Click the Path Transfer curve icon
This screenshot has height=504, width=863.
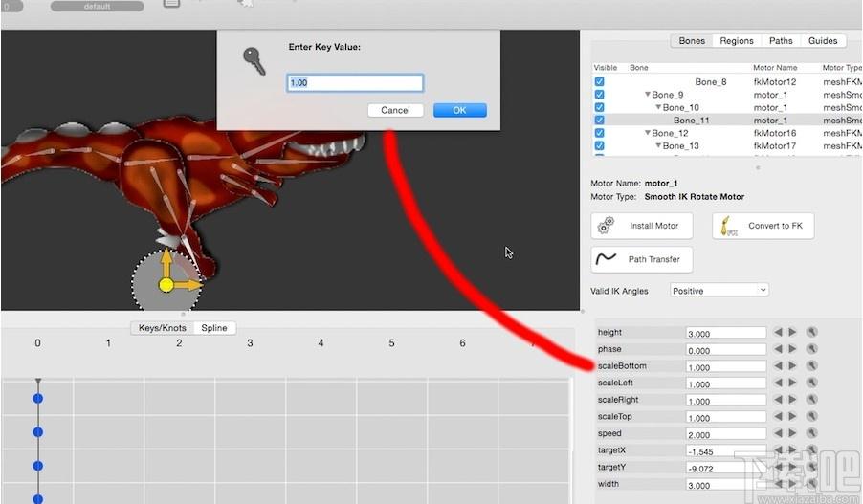pos(606,258)
